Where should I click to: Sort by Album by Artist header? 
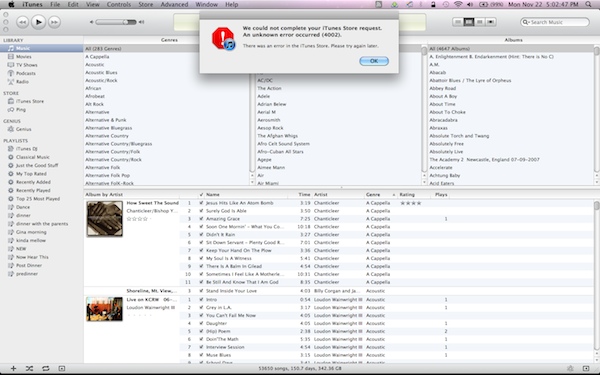pos(131,195)
